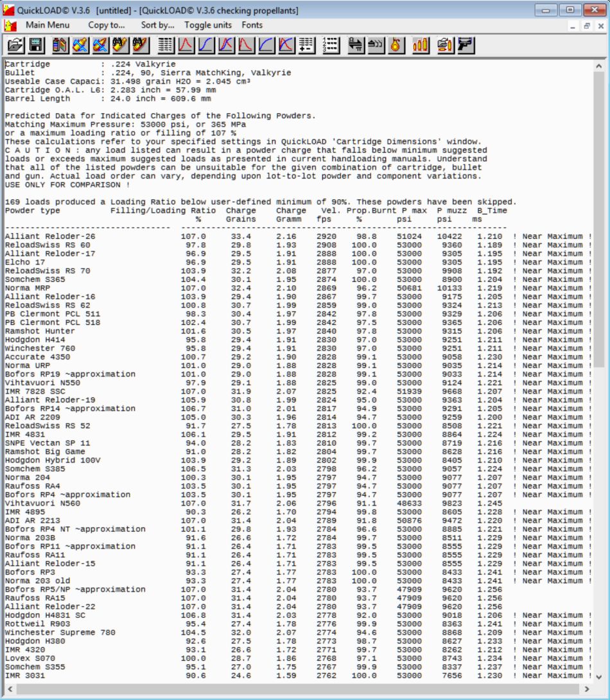
Task: Click the binoculars icon next to the cartridge icons
Action: 120,45
